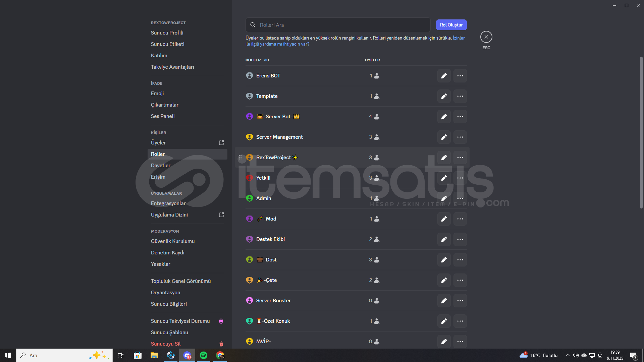
Task: Open the izinler help link
Action: [x=459, y=38]
